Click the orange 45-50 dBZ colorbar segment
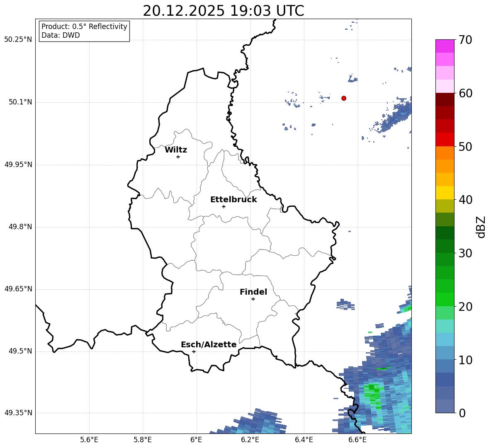 coord(445,160)
